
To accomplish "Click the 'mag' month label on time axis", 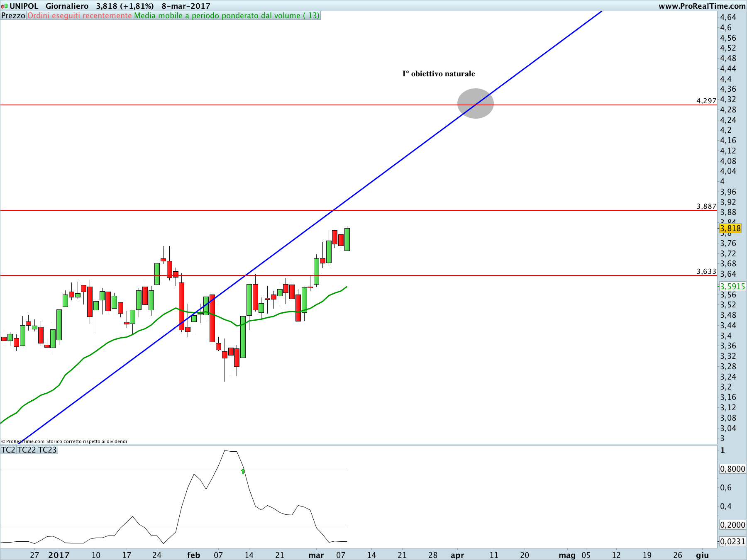I will 567,555.
